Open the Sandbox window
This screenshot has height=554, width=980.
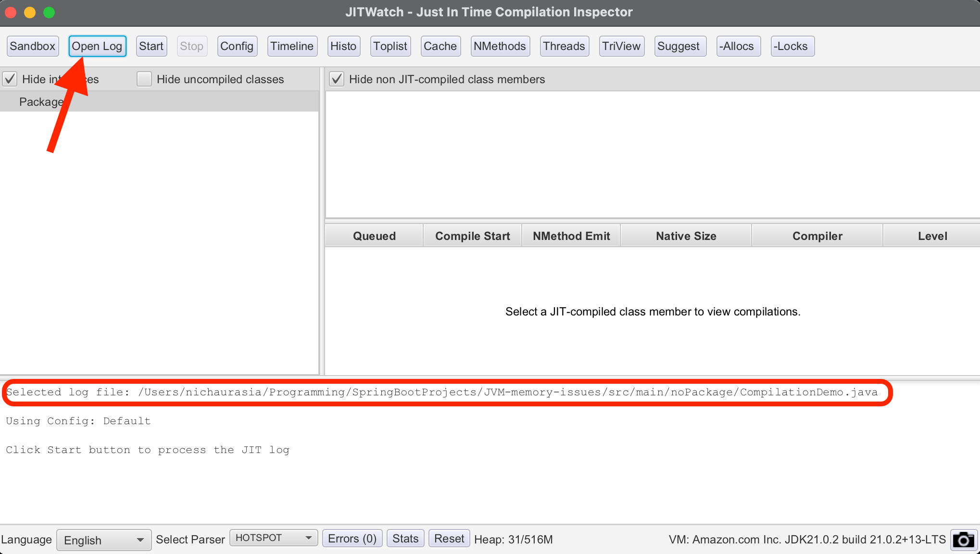click(33, 46)
